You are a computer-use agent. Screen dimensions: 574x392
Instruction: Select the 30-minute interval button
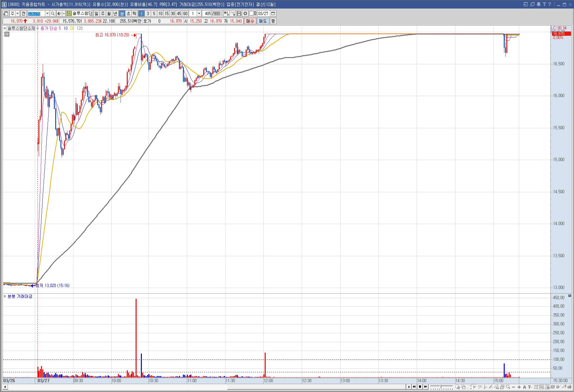(x=173, y=13)
